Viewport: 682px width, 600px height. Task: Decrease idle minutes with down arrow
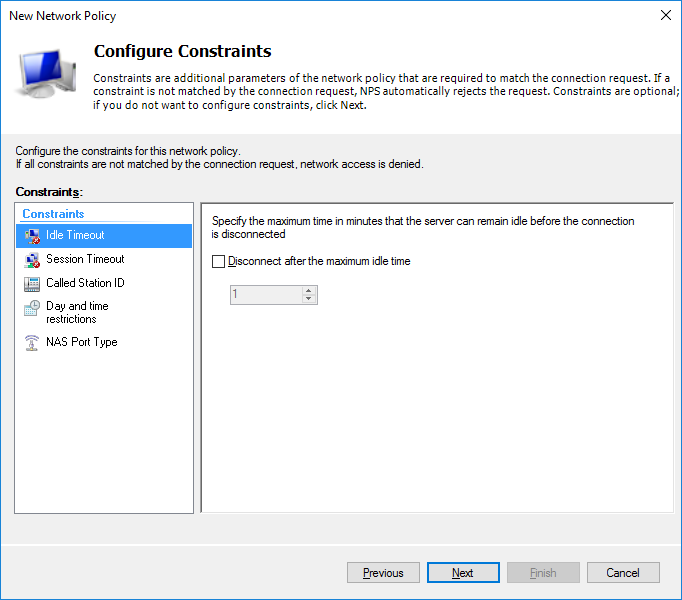pos(308,298)
